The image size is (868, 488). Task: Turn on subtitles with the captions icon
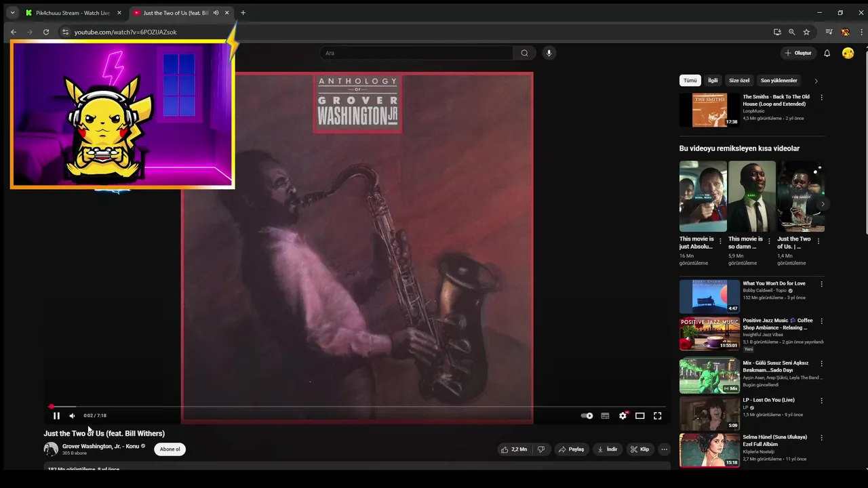pos(605,415)
